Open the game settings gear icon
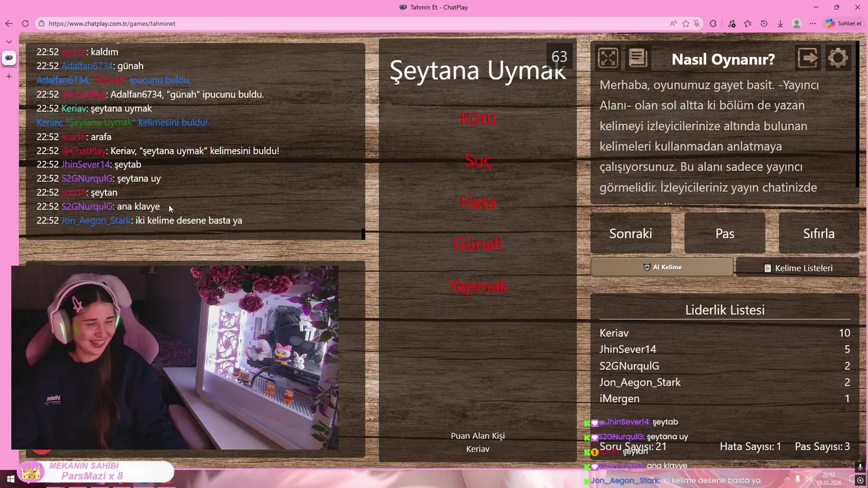Viewport: 868px width, 488px height. coord(838,58)
